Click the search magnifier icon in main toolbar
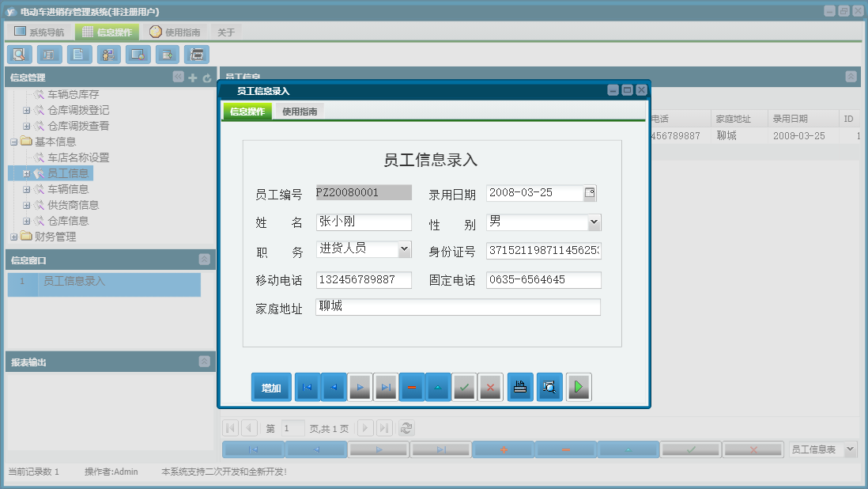This screenshot has height=489, width=868. pyautogui.click(x=20, y=55)
